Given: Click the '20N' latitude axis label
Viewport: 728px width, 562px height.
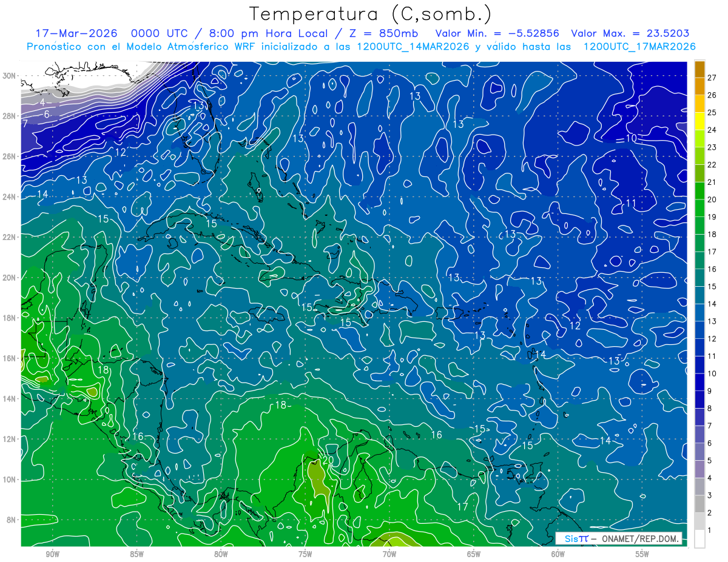Looking at the screenshot, I should pos(10,277).
